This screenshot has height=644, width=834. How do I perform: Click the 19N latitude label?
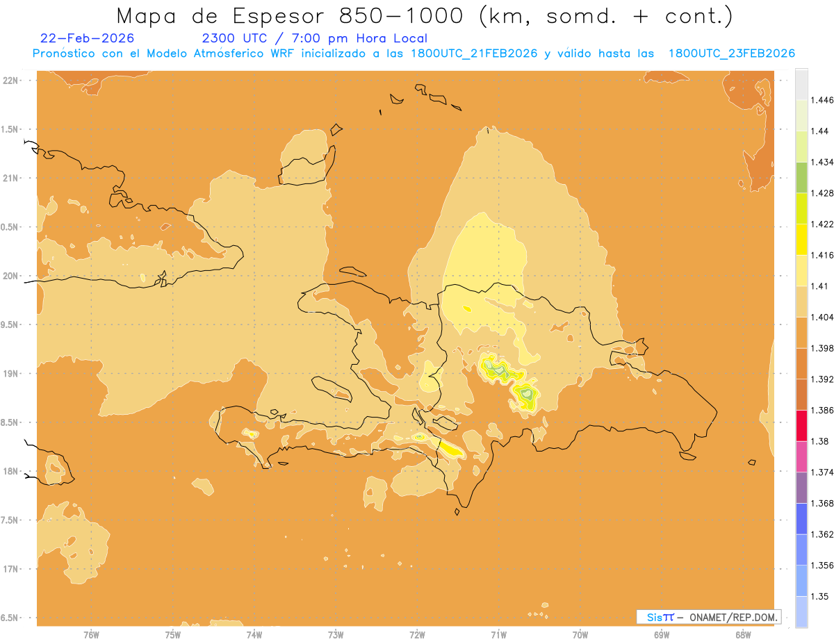point(10,373)
